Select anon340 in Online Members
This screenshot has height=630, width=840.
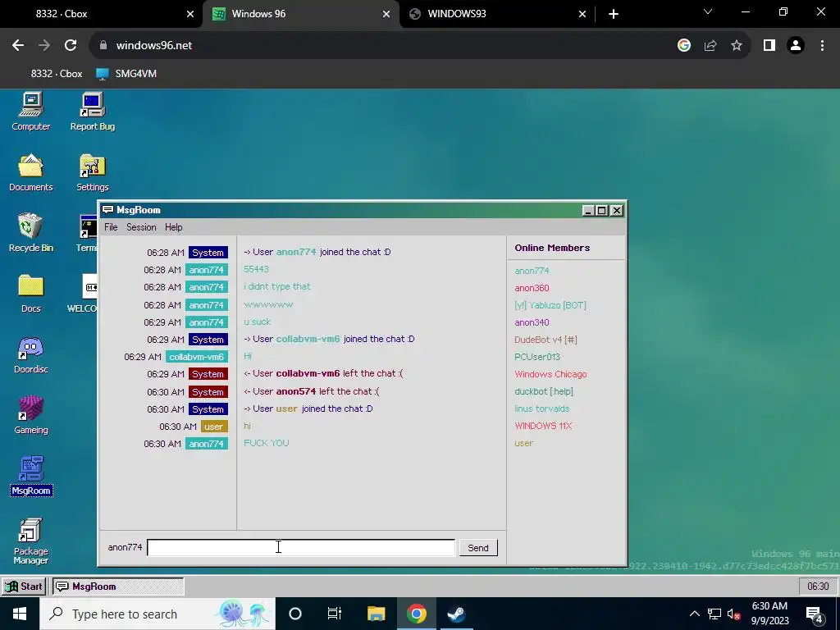click(x=532, y=322)
